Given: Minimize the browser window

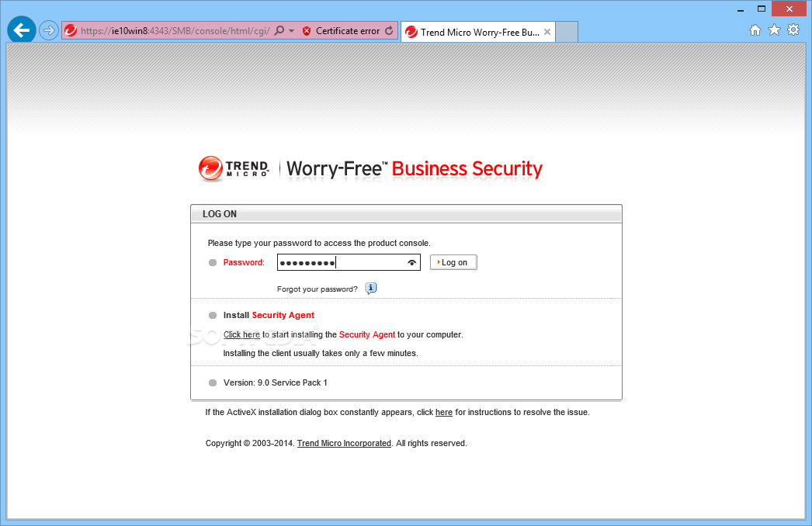Looking at the screenshot, I should (741, 9).
